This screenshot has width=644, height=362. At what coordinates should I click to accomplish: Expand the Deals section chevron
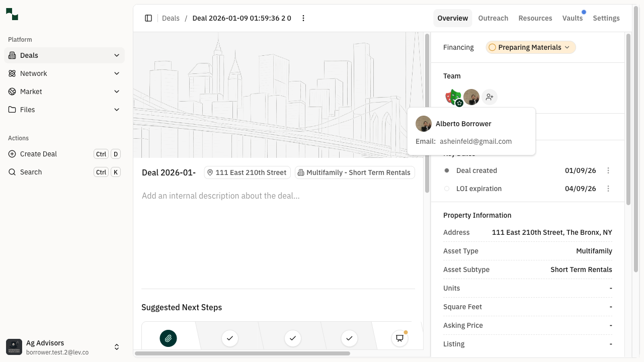pos(117,55)
